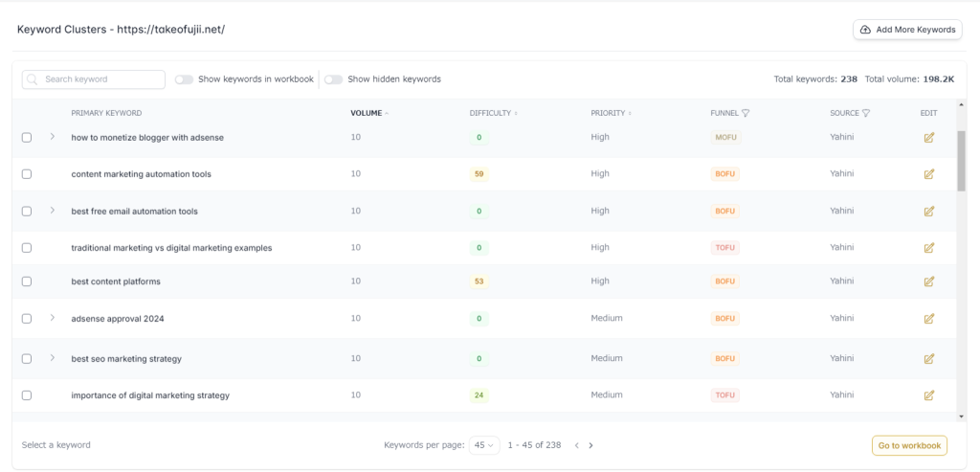The image size is (980, 472).
Task: Click the vertical scrollbar thumb
Action: coord(961,160)
